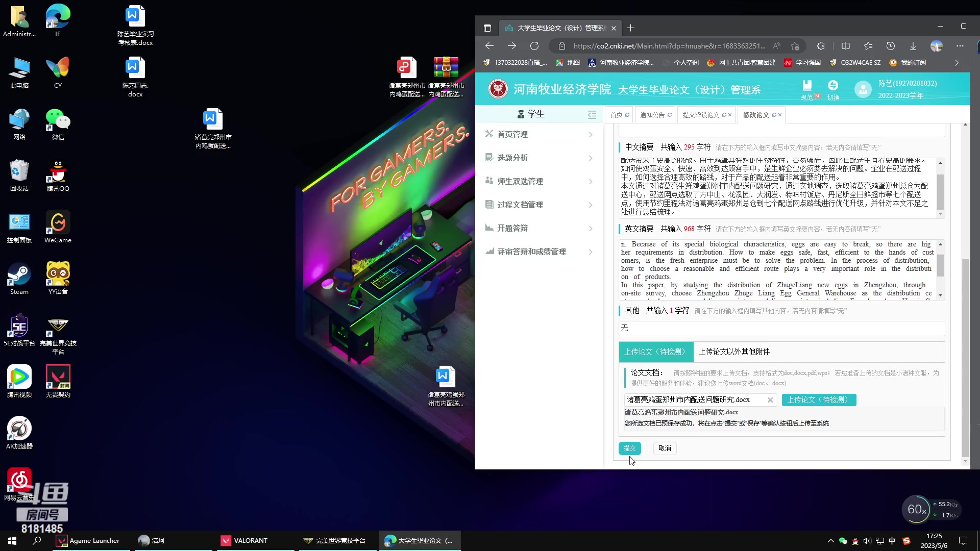Refresh the 通知公告 tab
The width and height of the screenshot is (980, 551).
pyautogui.click(x=670, y=115)
